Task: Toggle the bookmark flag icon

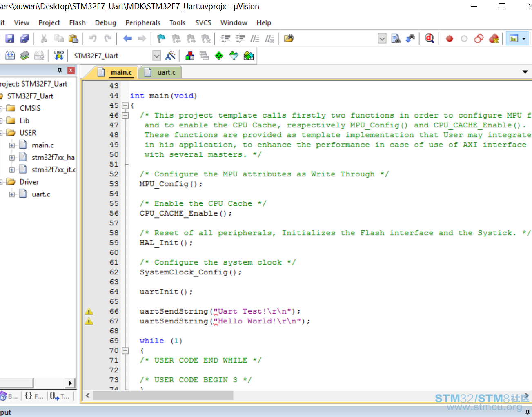Action: (161, 39)
